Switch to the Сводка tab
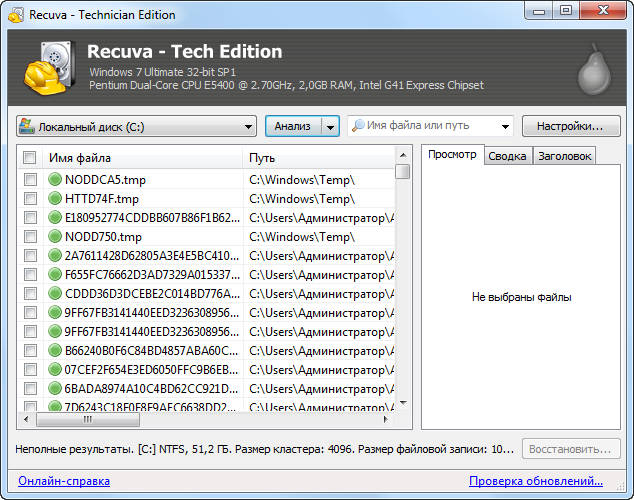Screen dimensions: 634x500 coord(507,156)
